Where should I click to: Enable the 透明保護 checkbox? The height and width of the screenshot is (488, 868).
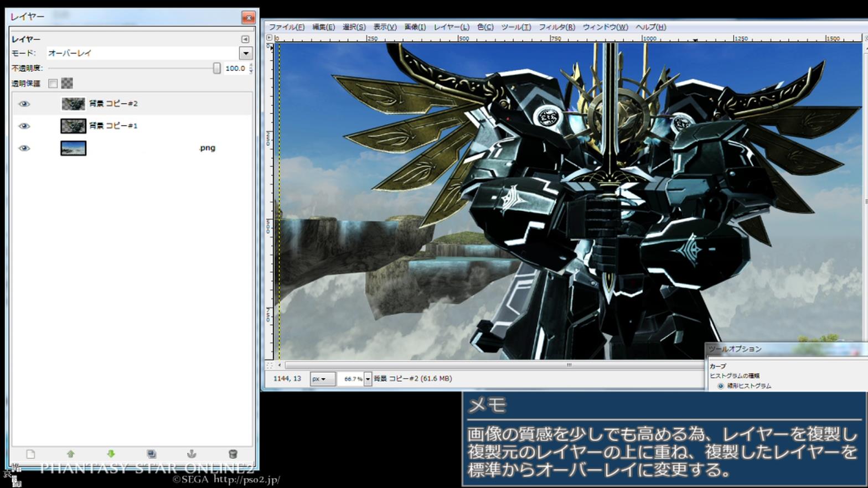53,84
